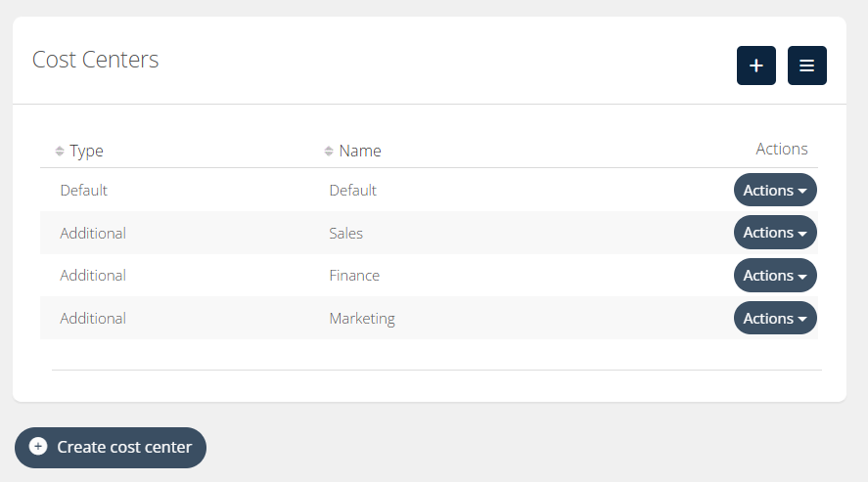
Task: Sort table by Name header
Action: [360, 151]
